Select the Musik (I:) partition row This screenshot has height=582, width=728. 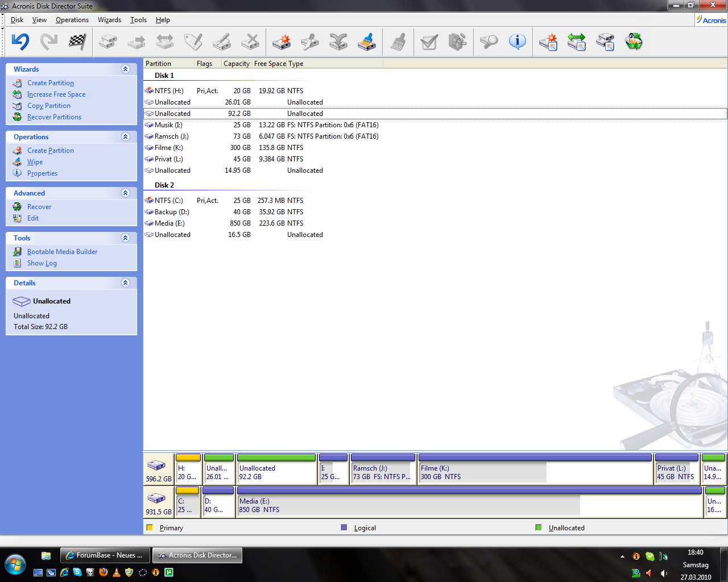pyautogui.click(x=435, y=125)
